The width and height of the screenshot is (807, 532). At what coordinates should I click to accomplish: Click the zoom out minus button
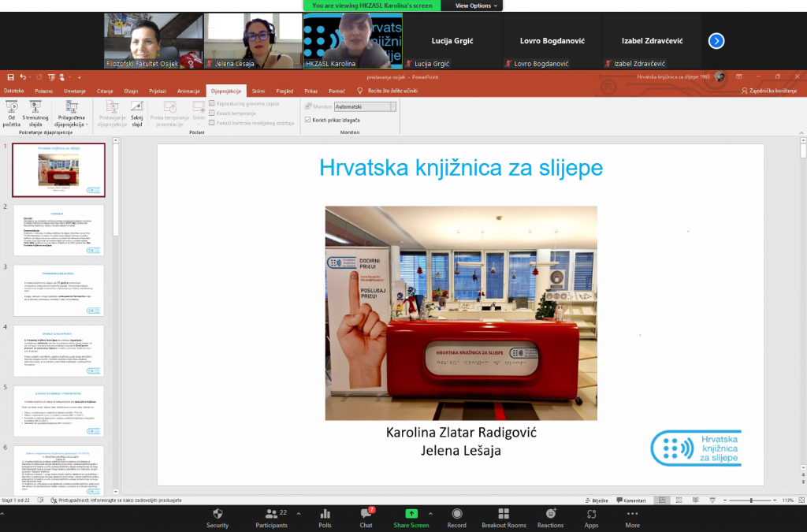[725, 500]
